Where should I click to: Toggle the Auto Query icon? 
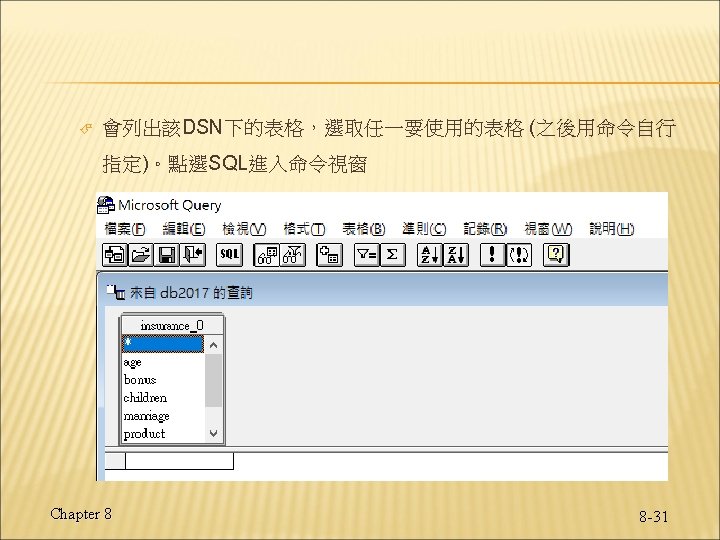click(519, 255)
